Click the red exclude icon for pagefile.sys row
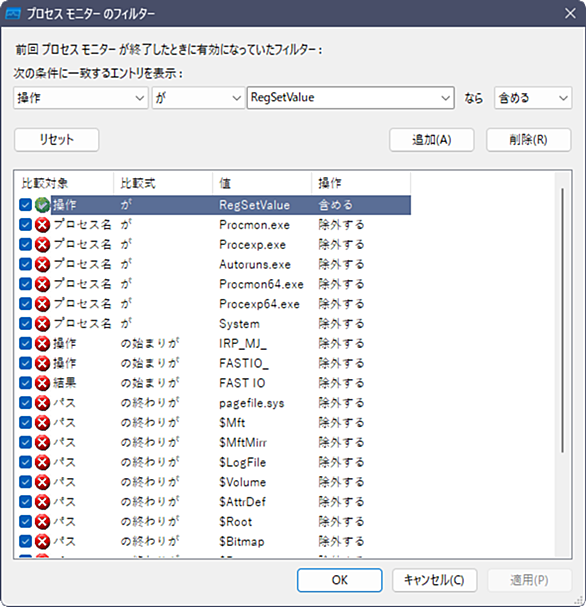 click(x=42, y=403)
